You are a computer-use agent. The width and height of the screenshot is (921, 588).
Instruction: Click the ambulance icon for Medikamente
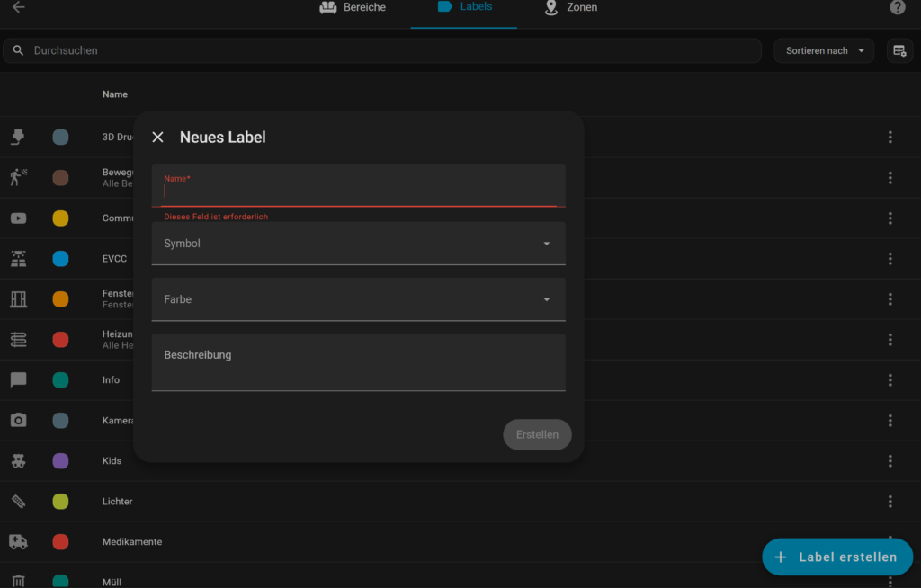[18, 541]
